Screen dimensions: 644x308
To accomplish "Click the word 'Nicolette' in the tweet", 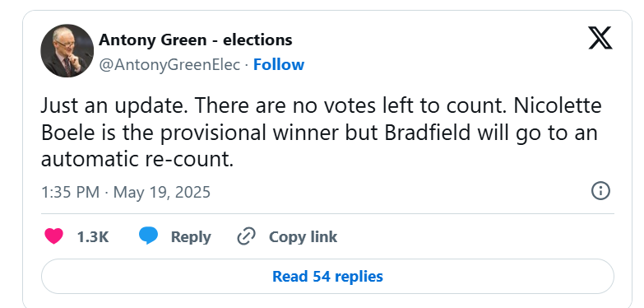I will (558, 105).
